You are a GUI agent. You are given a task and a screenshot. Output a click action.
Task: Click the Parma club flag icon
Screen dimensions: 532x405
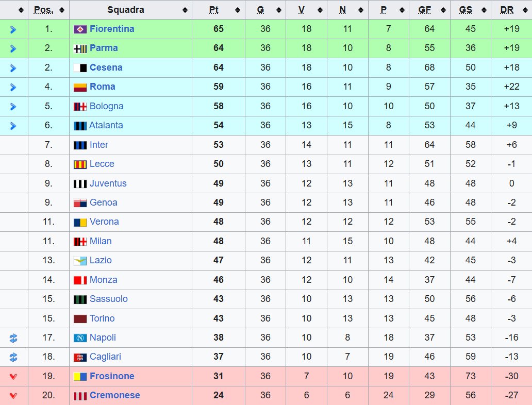80,49
